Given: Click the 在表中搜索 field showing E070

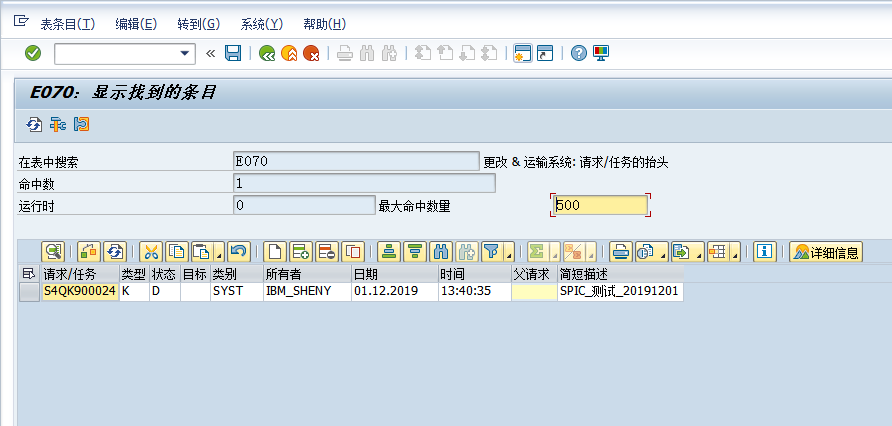Looking at the screenshot, I should (356, 161).
